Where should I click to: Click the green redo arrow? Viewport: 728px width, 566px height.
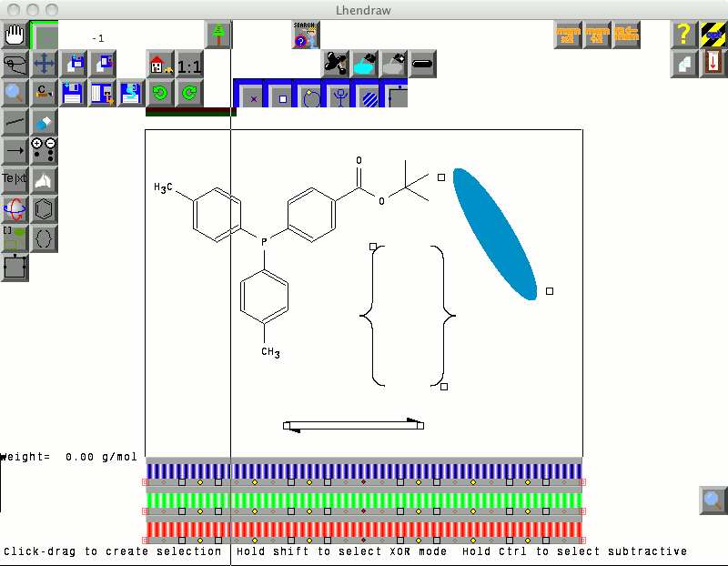[x=189, y=93]
